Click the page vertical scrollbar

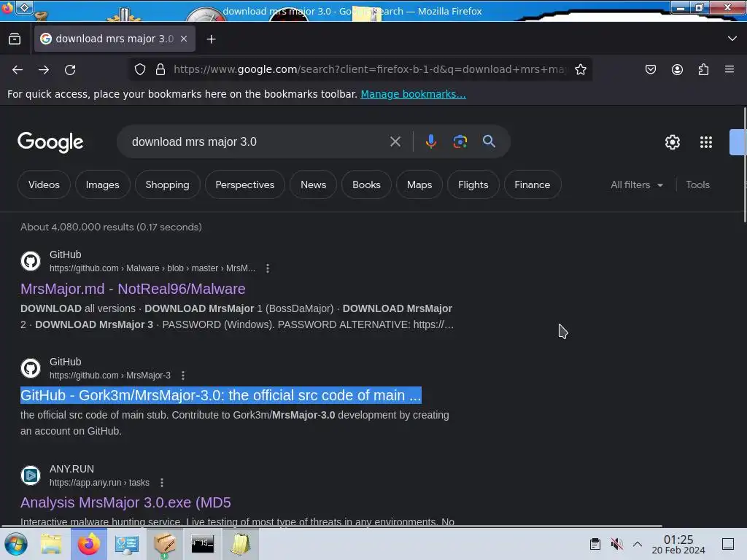point(745,165)
